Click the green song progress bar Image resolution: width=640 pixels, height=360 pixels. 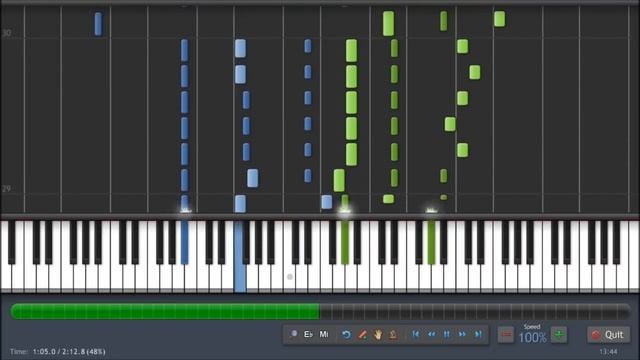coord(320,311)
